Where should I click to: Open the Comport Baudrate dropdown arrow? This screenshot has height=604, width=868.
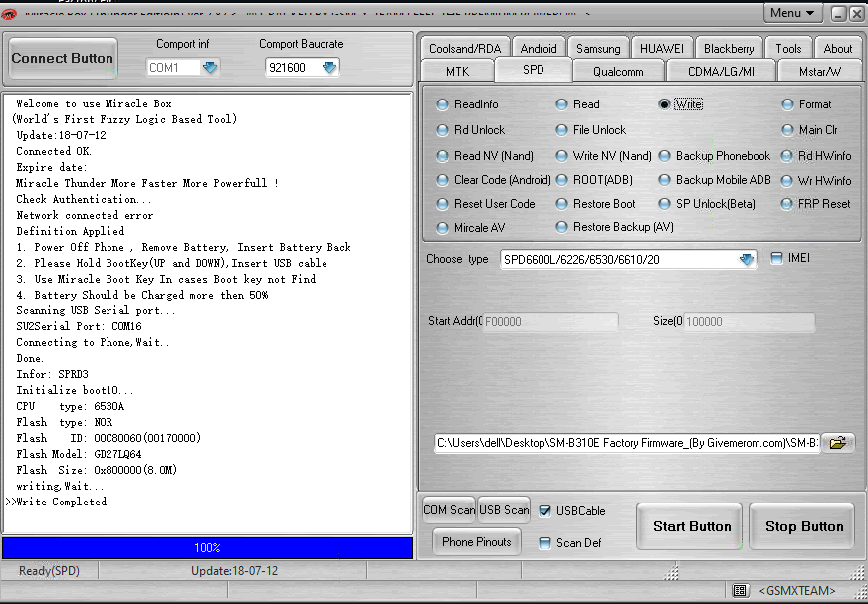pos(329,68)
